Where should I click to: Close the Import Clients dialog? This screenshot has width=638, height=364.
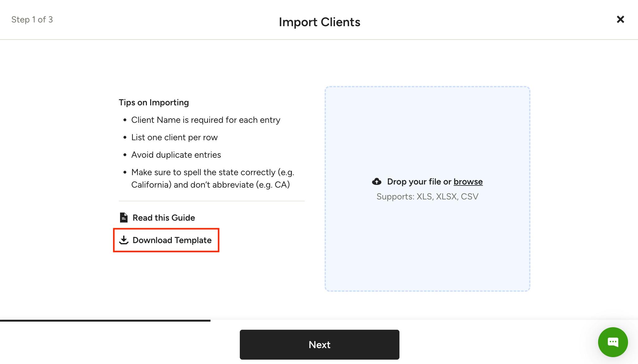(x=620, y=20)
